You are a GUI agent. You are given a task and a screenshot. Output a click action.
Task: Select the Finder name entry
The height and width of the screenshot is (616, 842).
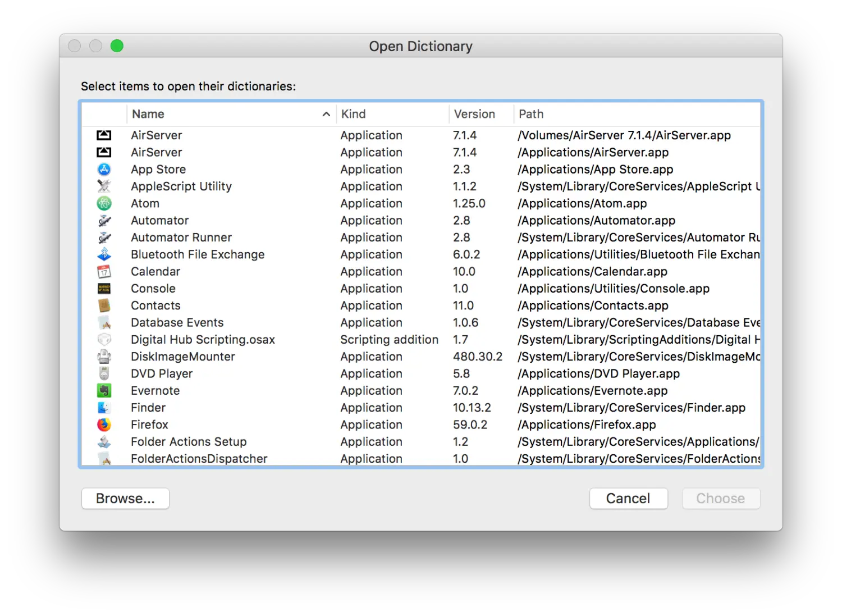[x=148, y=408]
